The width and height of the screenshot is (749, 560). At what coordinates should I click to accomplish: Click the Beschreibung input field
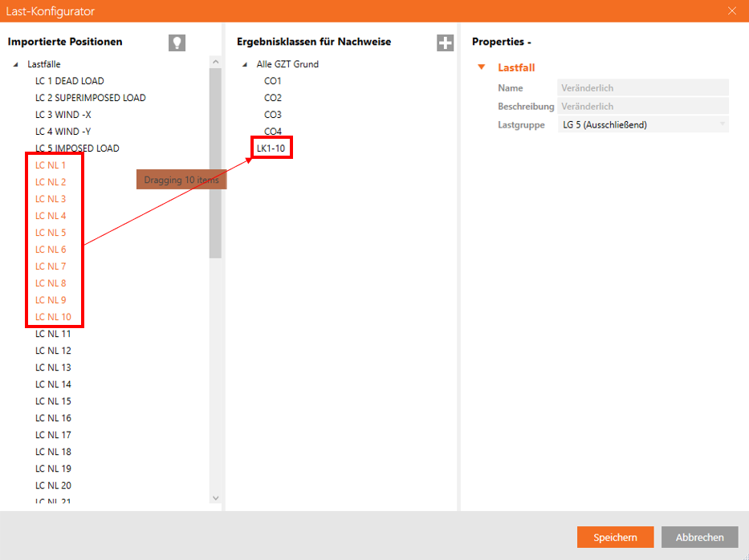(643, 106)
